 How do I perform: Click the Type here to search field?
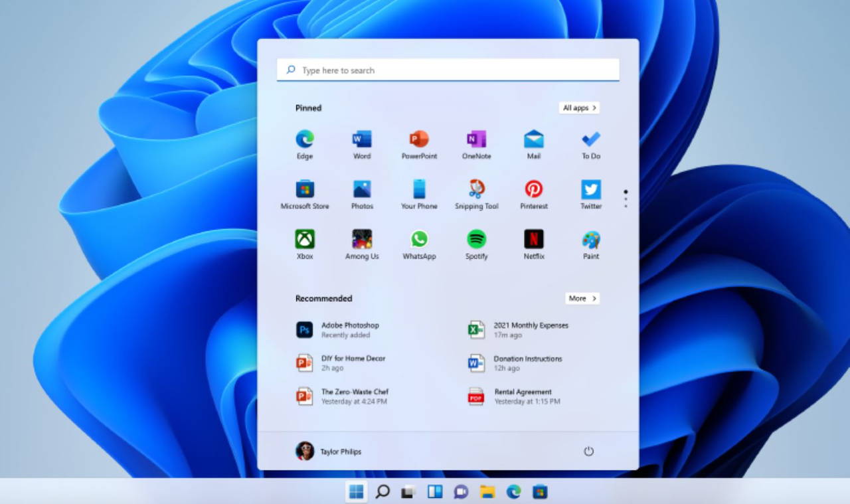click(x=448, y=70)
